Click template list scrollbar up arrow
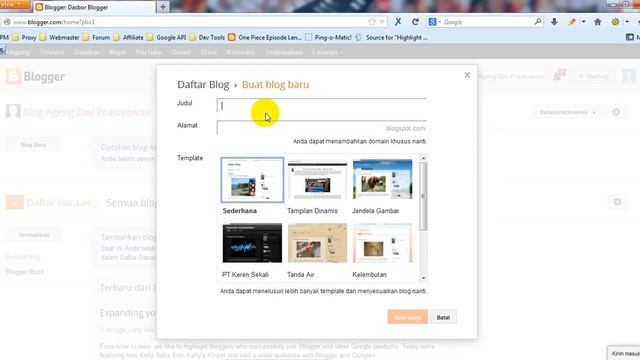640x360 pixels. tap(423, 158)
